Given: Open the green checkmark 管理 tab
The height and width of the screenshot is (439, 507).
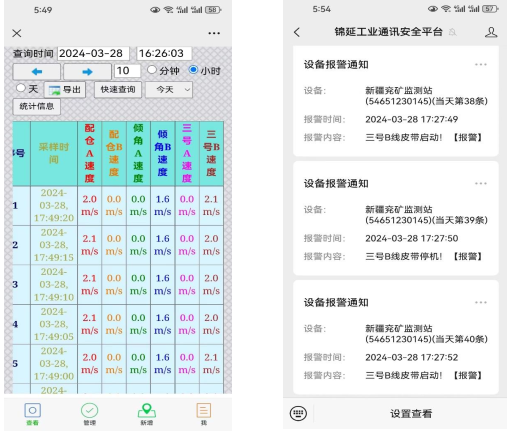Looking at the screenshot, I should (90, 414).
